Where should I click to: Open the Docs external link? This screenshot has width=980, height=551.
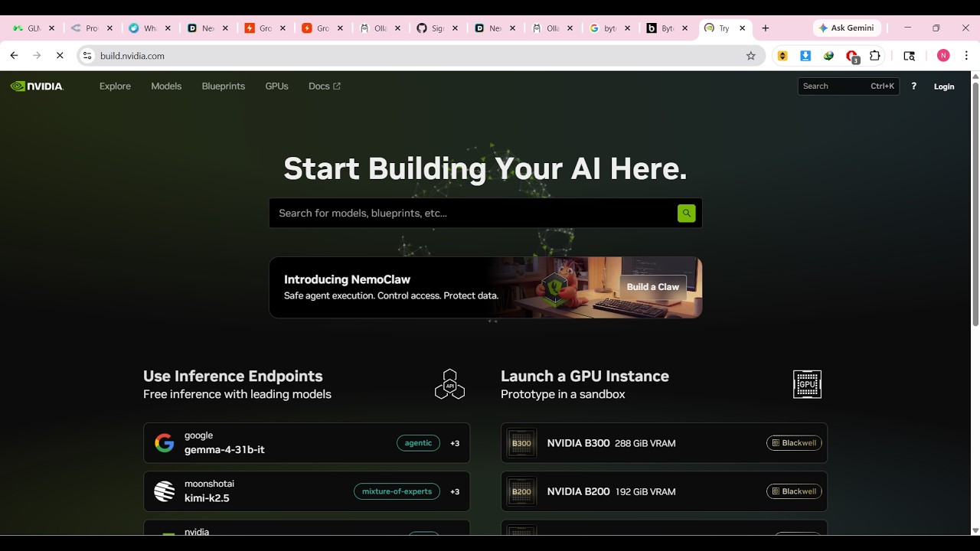coord(325,86)
